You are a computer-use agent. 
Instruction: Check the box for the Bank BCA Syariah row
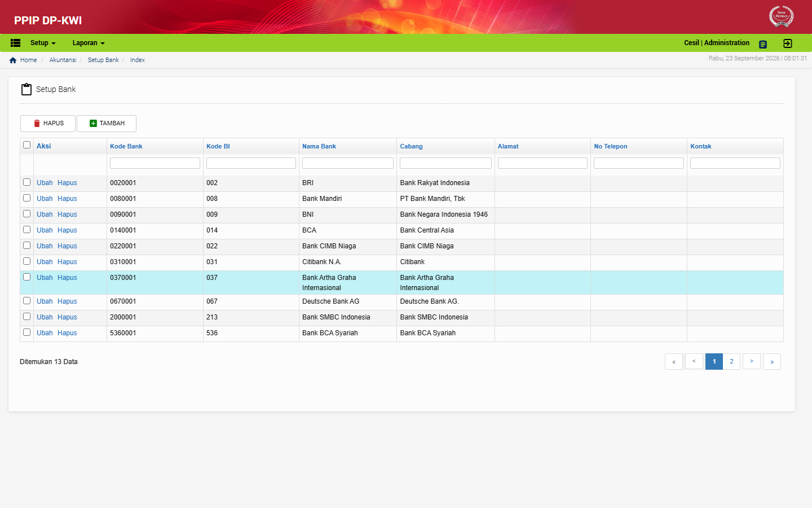coord(27,332)
